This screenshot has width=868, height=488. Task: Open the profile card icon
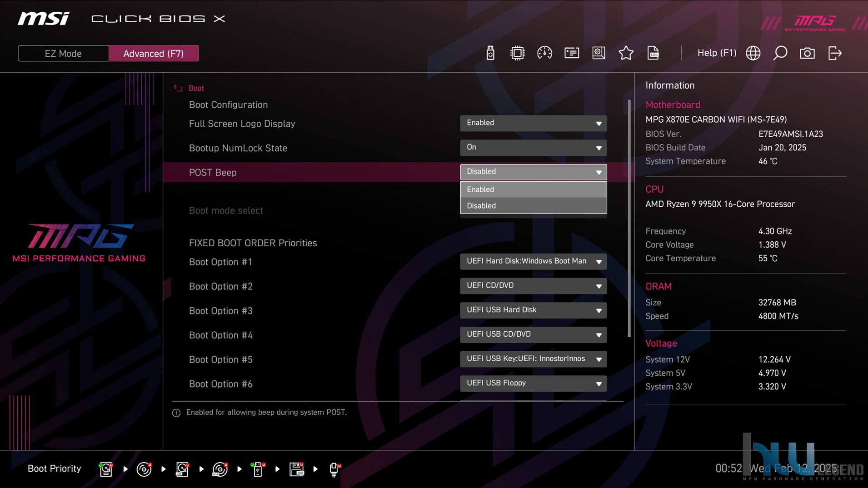point(572,53)
